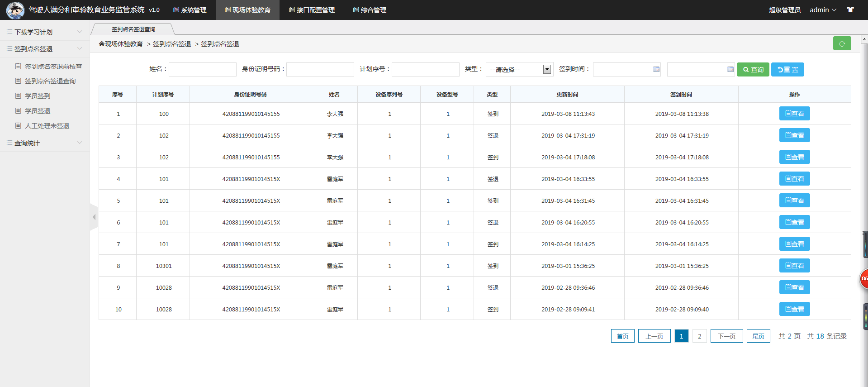Expand the admin user dropdown
This screenshot has height=387, width=868.
(x=823, y=10)
